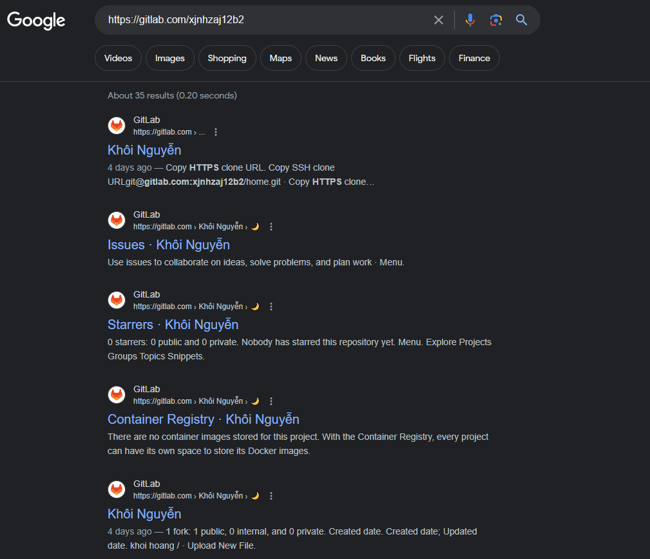Open the three-dot menu for the Issues result
650x559 pixels.
pyautogui.click(x=271, y=226)
